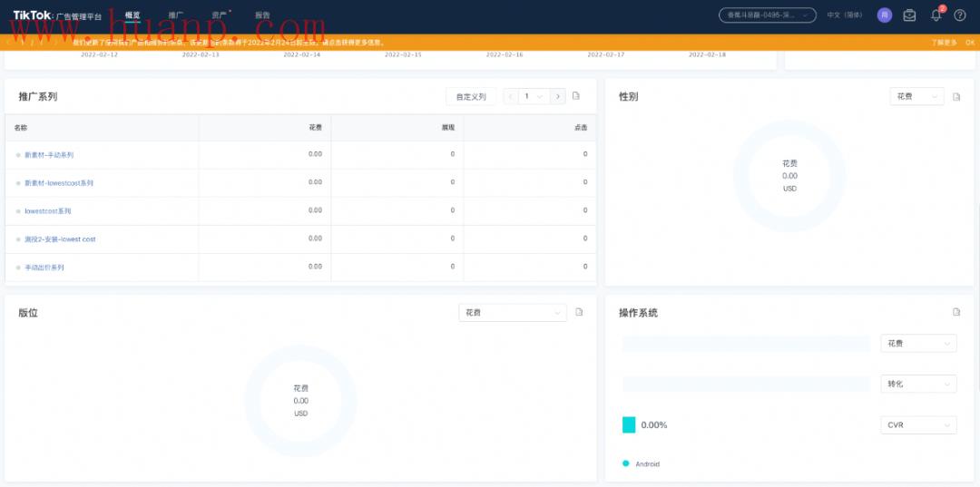Click the 自定义列 button
980x487 pixels.
tap(471, 96)
